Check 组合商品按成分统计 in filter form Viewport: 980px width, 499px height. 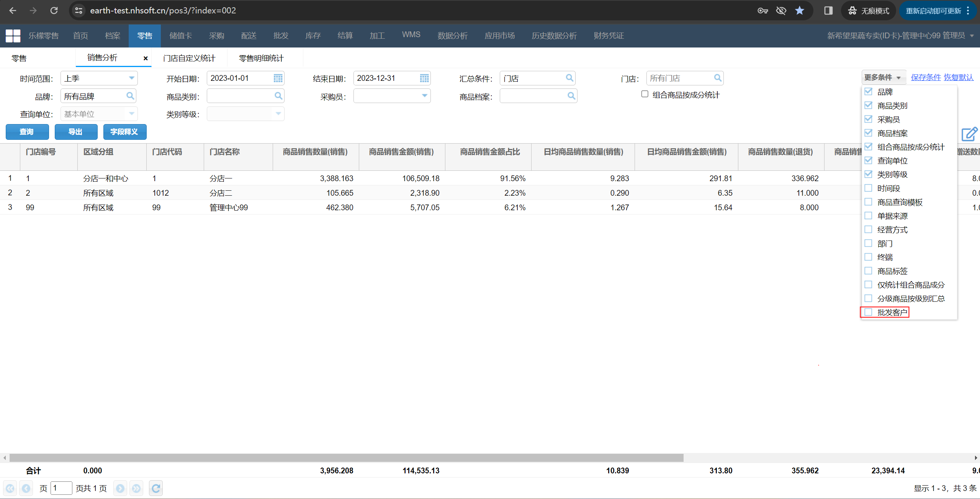[x=645, y=94]
